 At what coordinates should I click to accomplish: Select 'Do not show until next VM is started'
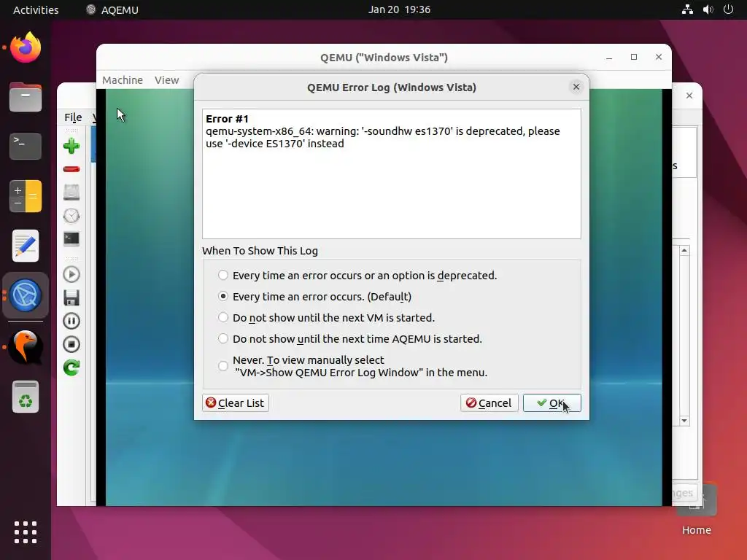click(223, 317)
